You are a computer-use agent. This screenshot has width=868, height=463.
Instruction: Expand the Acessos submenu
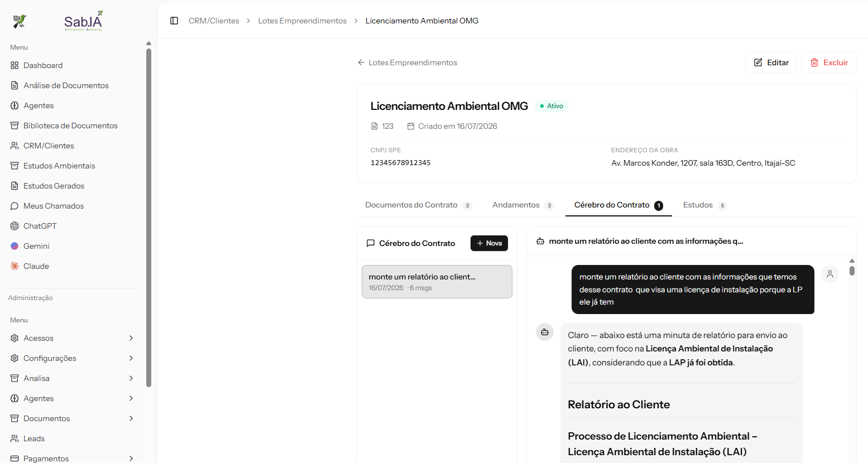73,338
